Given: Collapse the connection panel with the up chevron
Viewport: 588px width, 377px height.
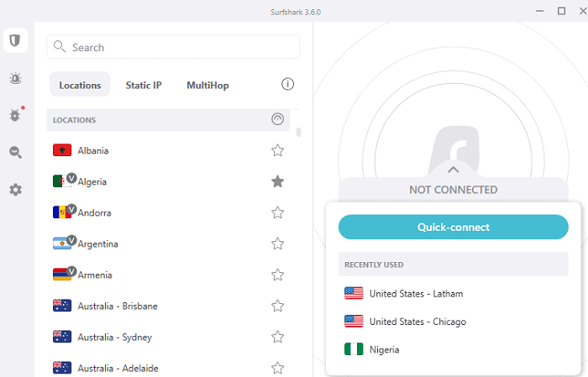Looking at the screenshot, I should 454,170.
